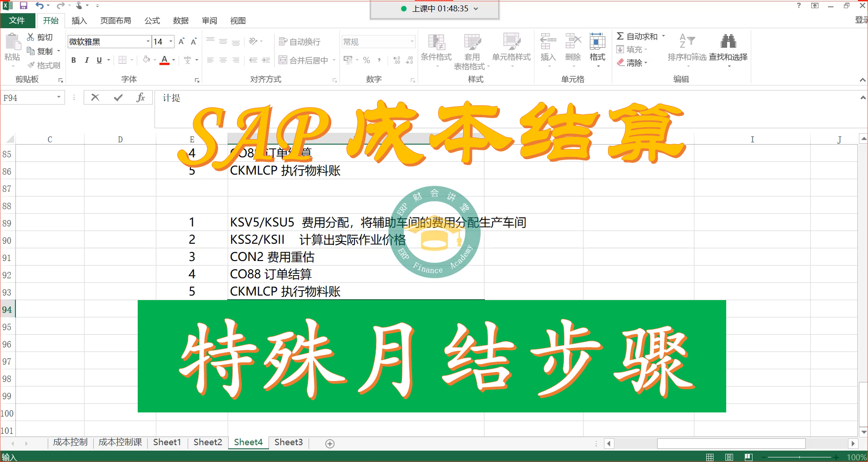Click the Save icon in Quick Access Toolbar

[23, 5]
